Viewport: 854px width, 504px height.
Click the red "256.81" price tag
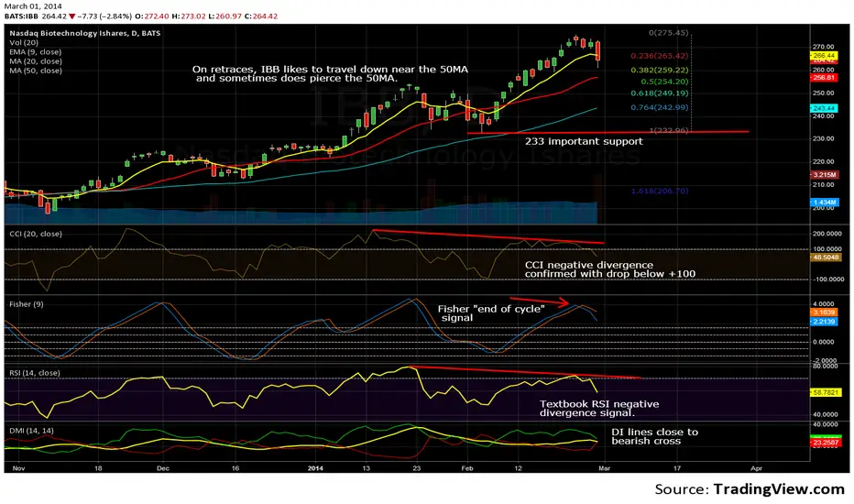pyautogui.click(x=824, y=78)
